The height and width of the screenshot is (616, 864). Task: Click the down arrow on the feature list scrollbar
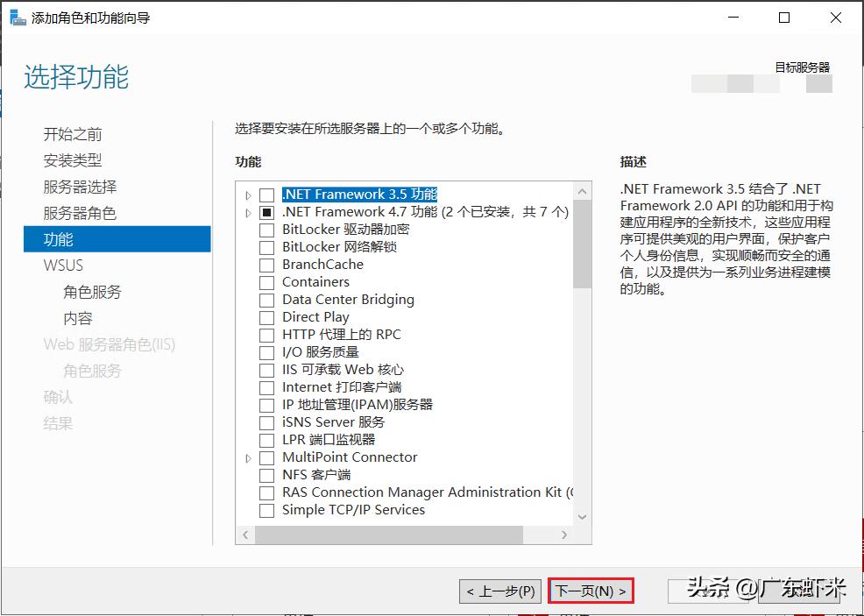[582, 516]
